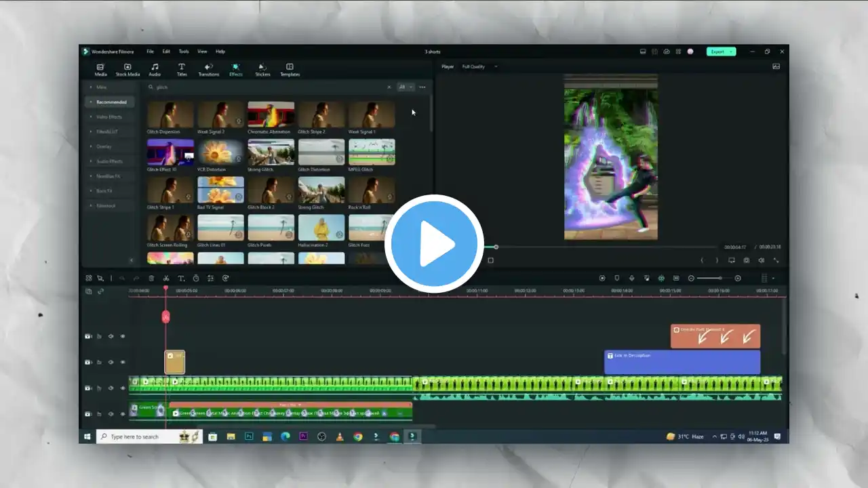Screen dimensions: 868x488
Task: Open the Full Quality playback dropdown
Action: (x=479, y=66)
